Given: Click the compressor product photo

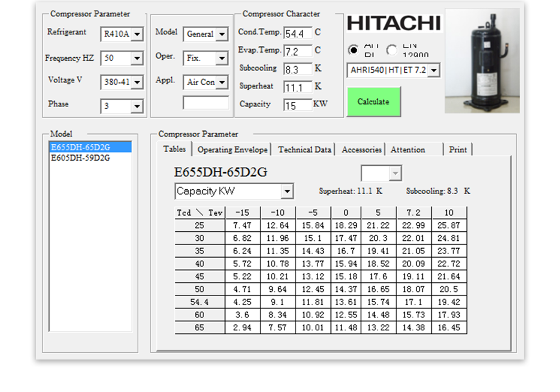Looking at the screenshot, I should coord(482,60).
